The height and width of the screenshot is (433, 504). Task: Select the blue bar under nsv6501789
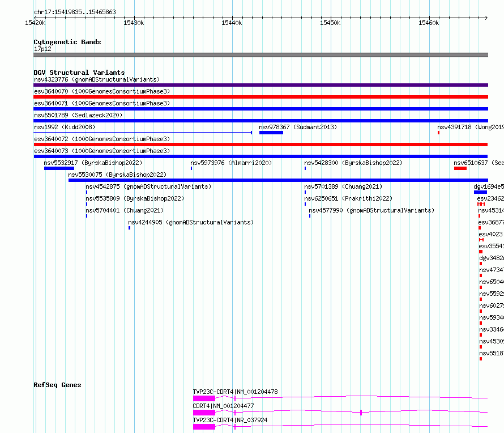coord(260,121)
